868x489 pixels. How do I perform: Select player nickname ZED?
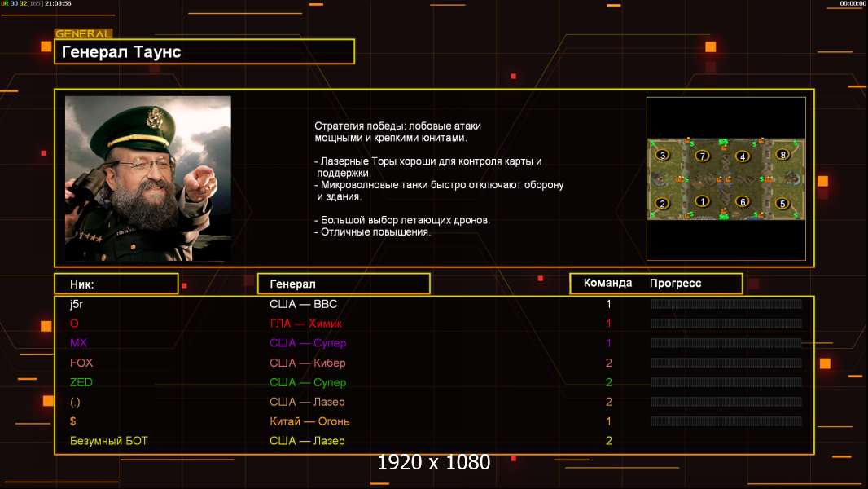pos(81,382)
